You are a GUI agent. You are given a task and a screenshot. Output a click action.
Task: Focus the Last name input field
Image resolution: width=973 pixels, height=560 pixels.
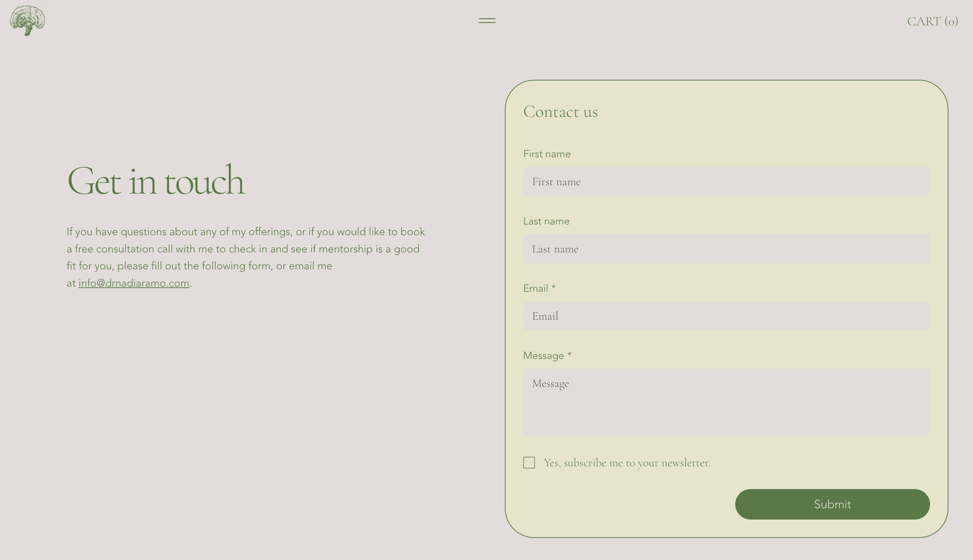click(x=726, y=249)
